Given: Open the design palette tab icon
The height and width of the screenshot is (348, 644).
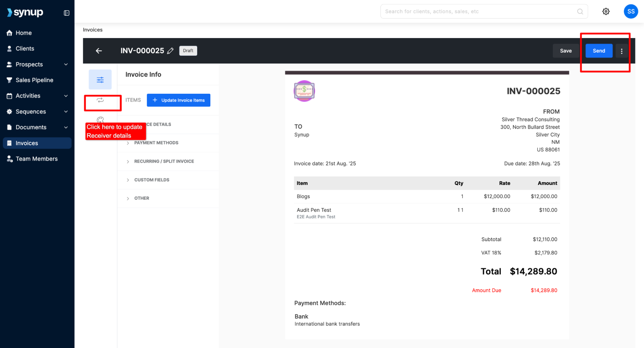Looking at the screenshot, I should pyautogui.click(x=100, y=120).
